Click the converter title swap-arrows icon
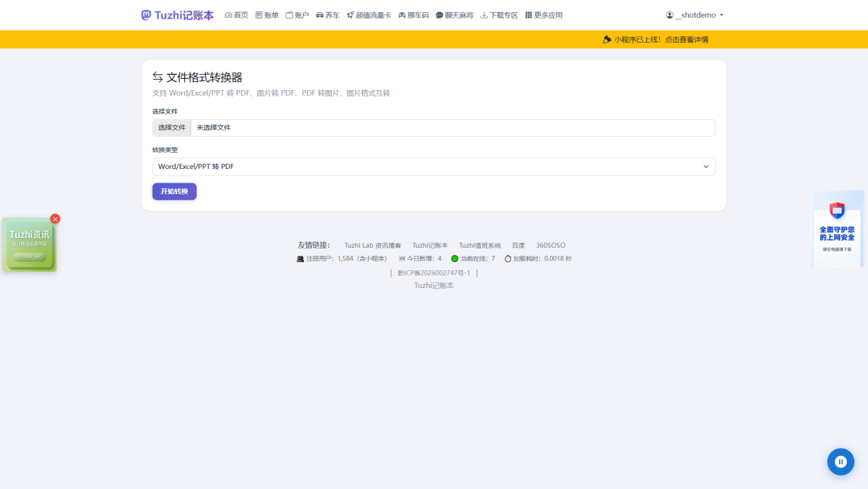Image resolution: width=868 pixels, height=489 pixels. 158,77
